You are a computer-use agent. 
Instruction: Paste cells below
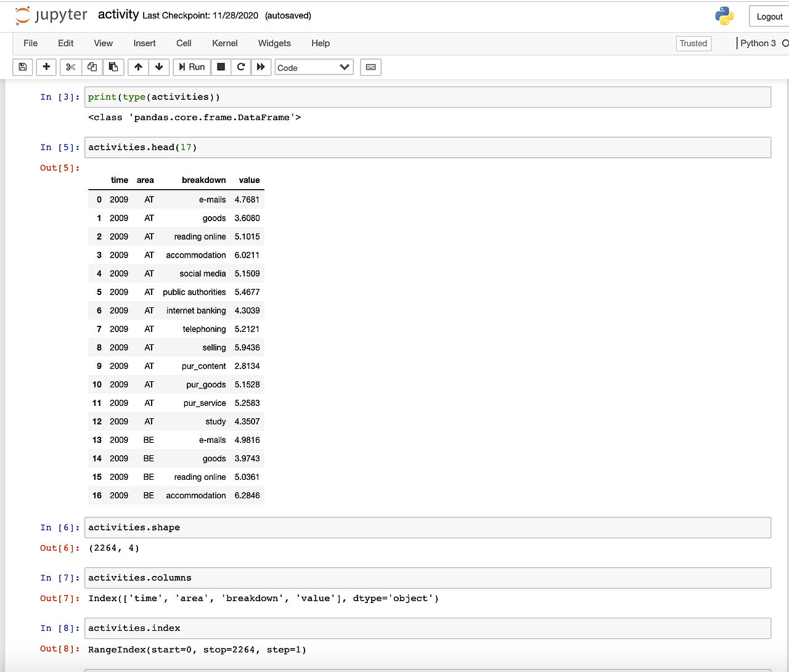113,67
